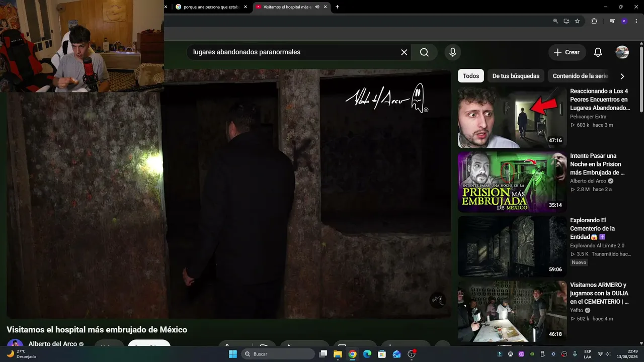Viewport: 644px width, 362px height.
Task: Click the '2.8 M hace 2 a' stats
Action: click(x=591, y=190)
